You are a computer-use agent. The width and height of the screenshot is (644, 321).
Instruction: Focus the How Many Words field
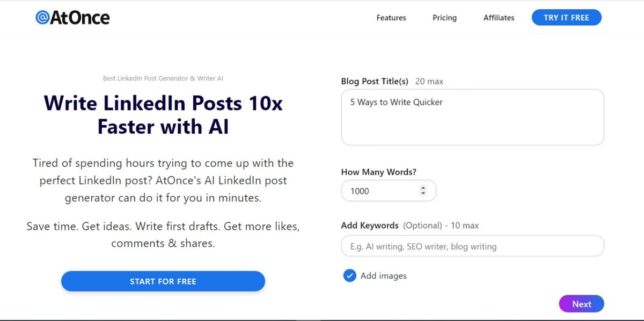pyautogui.click(x=389, y=191)
